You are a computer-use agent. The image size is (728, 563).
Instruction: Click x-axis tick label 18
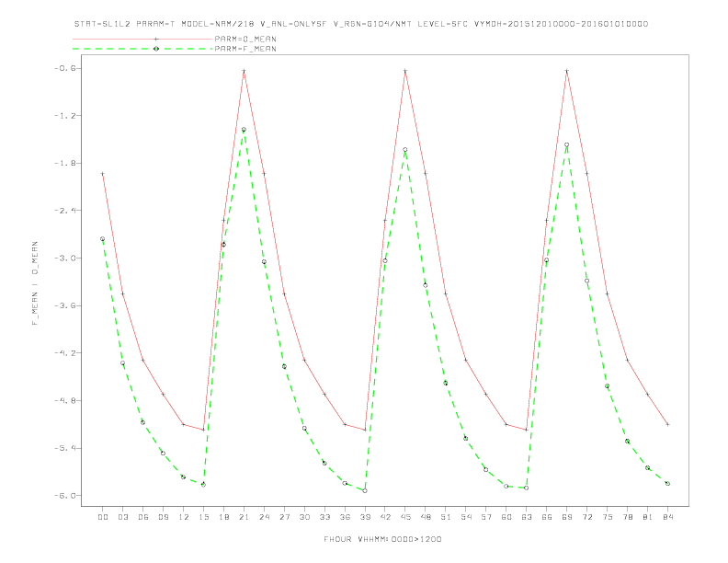[223, 517]
